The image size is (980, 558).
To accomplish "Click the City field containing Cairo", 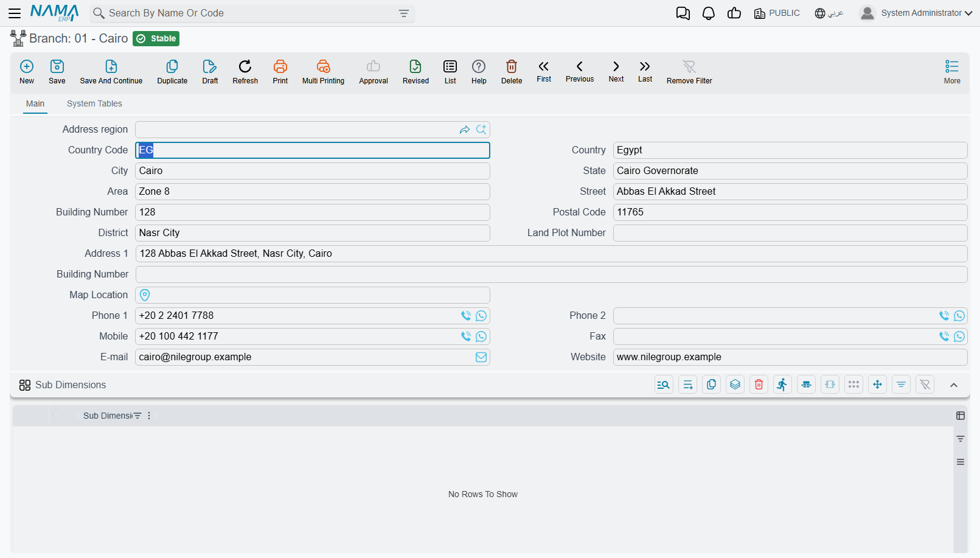I will [x=313, y=171].
